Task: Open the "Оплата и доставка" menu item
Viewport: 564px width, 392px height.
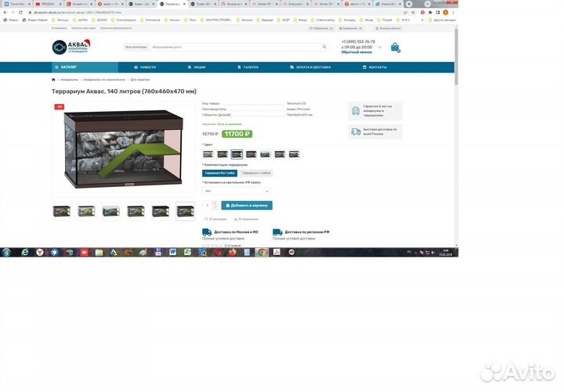Action: (313, 67)
